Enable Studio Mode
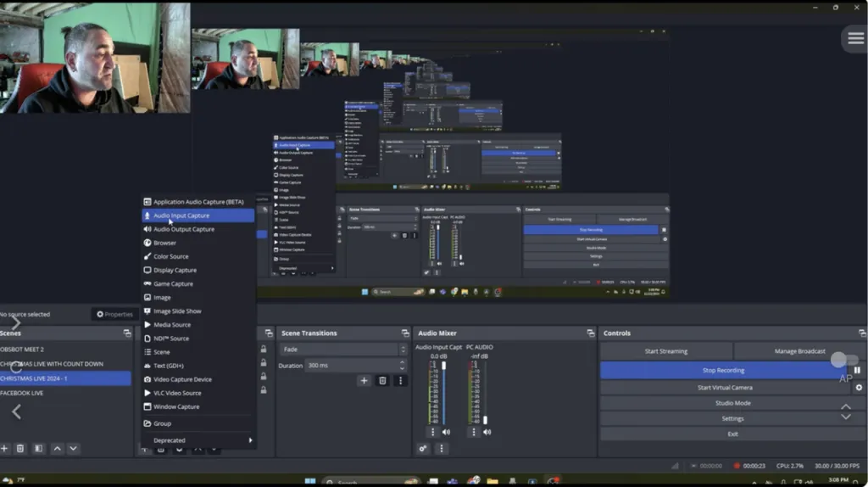This screenshot has height=487, width=868. [733, 403]
